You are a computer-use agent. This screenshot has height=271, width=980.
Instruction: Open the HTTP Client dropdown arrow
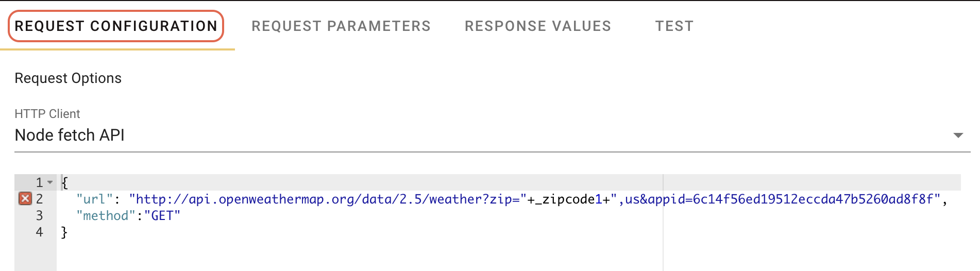(x=958, y=135)
